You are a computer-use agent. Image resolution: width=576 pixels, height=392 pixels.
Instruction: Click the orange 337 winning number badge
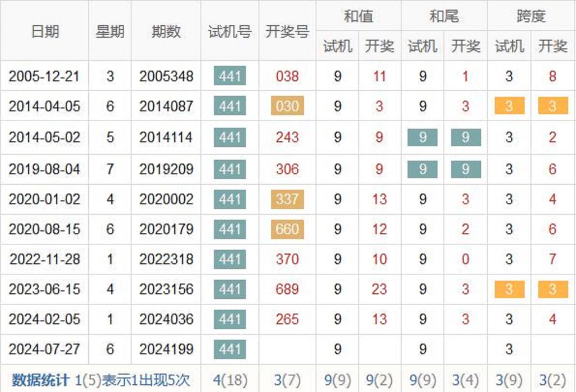[x=287, y=199]
